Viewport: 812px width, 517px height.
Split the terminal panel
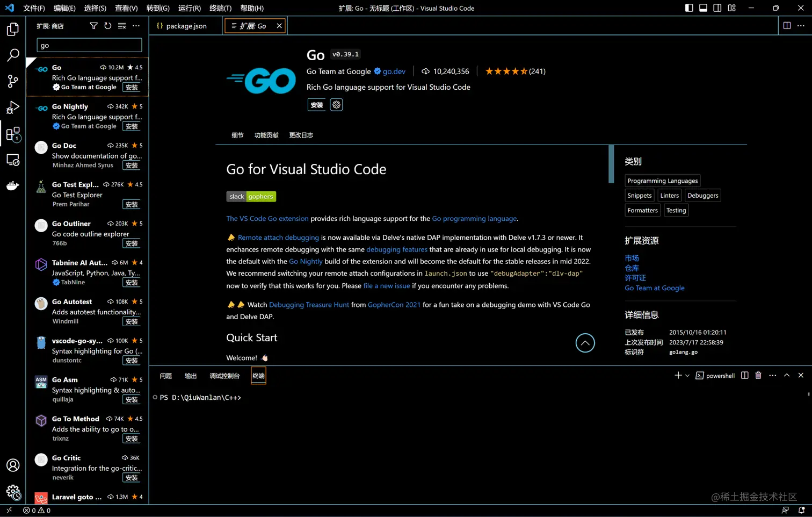coord(744,376)
